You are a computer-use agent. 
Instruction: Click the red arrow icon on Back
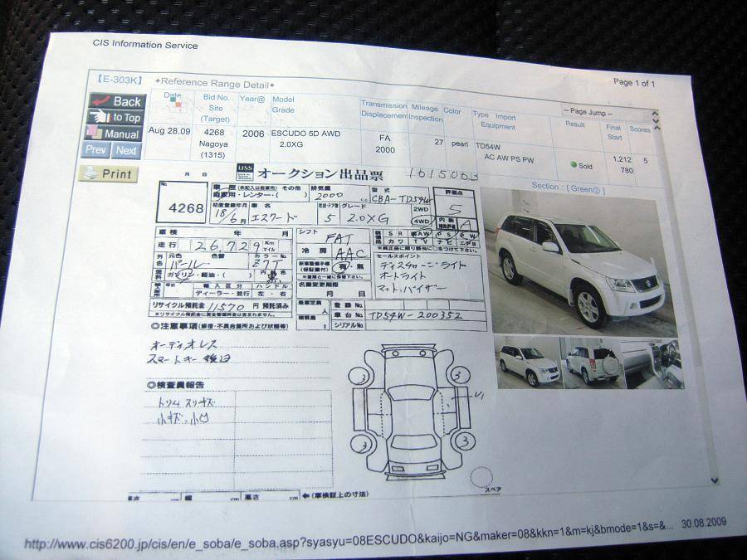(102, 100)
